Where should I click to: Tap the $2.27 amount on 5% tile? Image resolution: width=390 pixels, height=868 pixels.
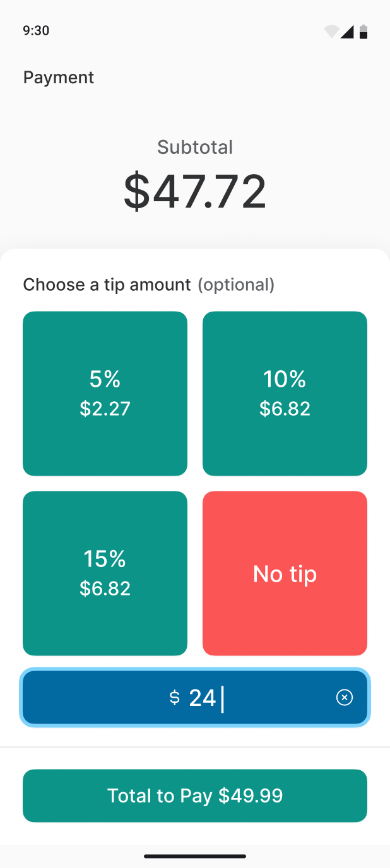[x=105, y=409]
